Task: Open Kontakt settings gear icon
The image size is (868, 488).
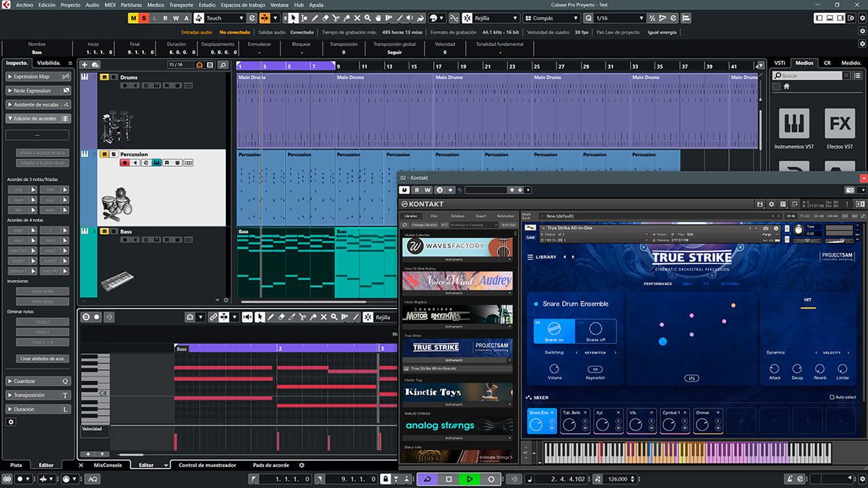Action: (x=772, y=204)
